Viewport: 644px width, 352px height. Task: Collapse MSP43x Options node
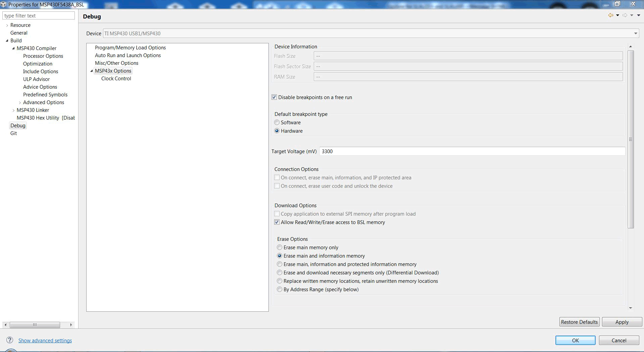pos(91,71)
